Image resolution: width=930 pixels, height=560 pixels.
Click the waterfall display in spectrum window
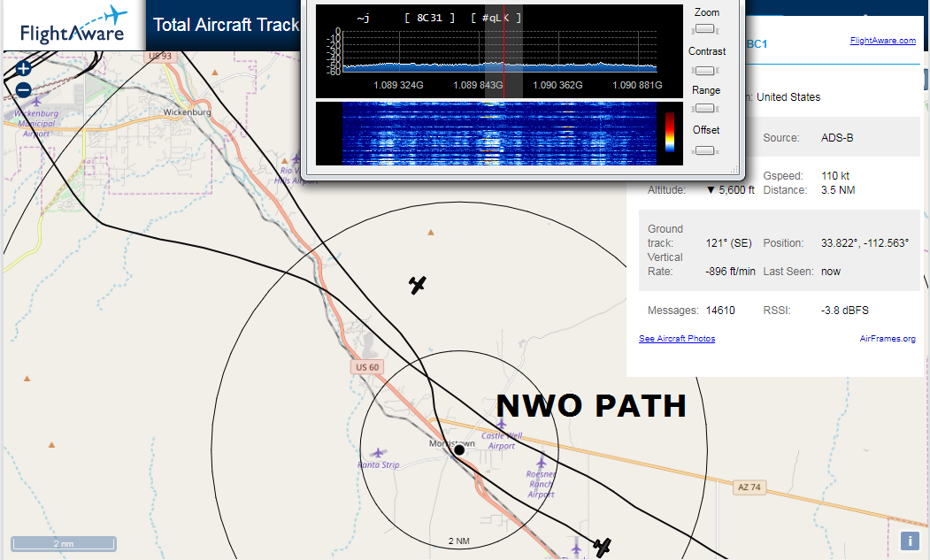(499, 134)
